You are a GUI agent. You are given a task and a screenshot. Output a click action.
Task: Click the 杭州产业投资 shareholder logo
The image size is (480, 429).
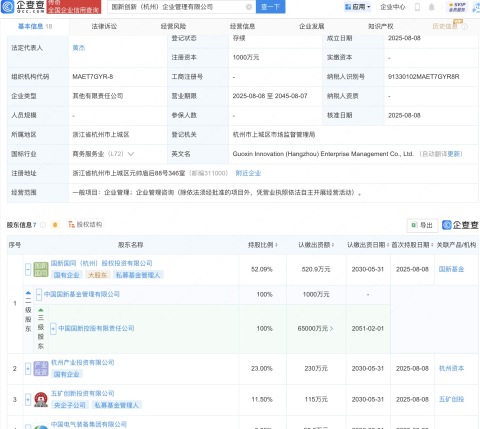click(41, 369)
